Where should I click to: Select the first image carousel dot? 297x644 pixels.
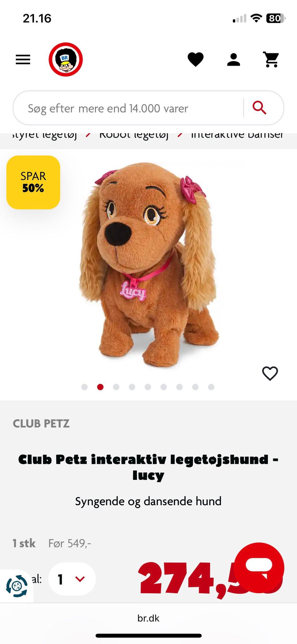(x=84, y=387)
